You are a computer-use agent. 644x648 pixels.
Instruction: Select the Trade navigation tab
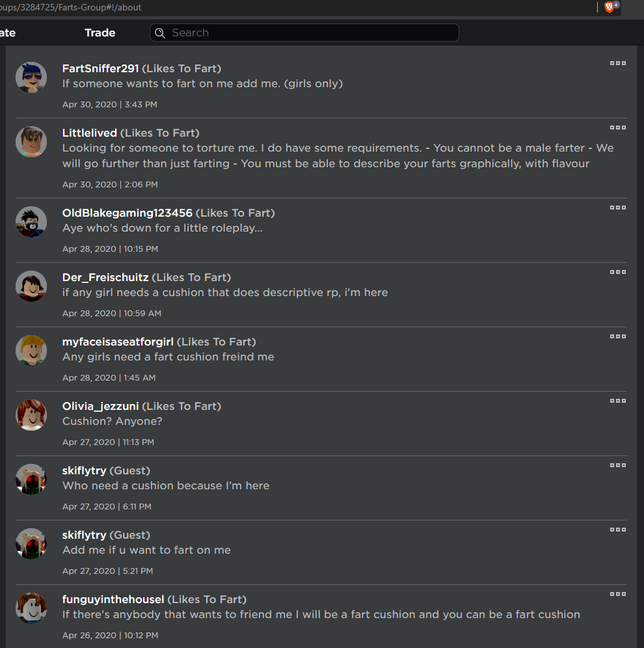(100, 33)
